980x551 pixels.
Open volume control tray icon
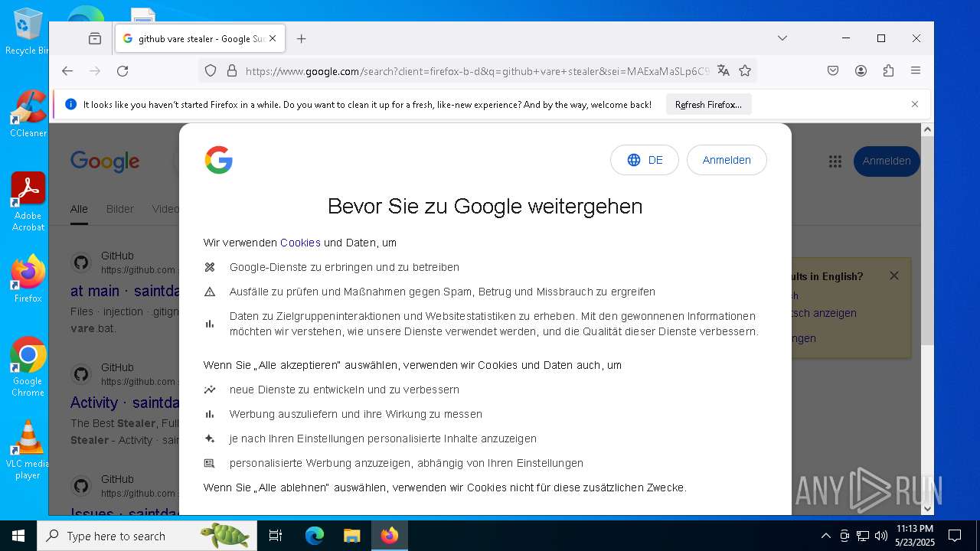(881, 536)
